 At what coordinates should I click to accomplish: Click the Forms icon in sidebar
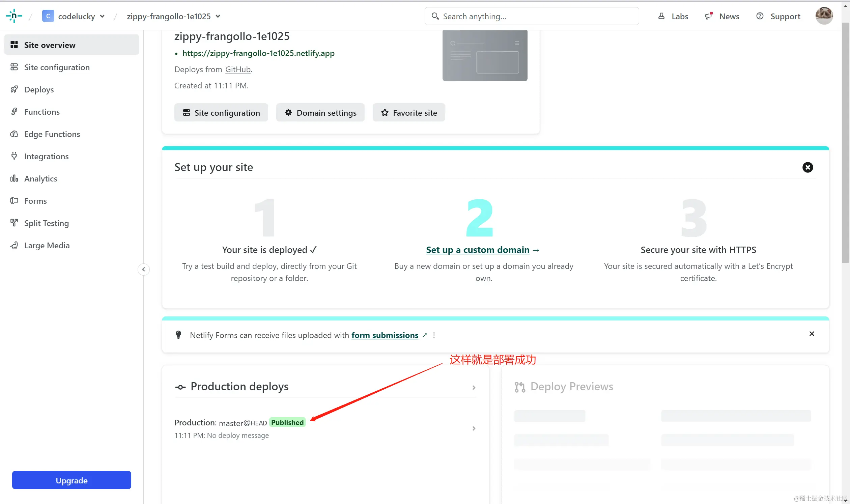[x=14, y=200]
